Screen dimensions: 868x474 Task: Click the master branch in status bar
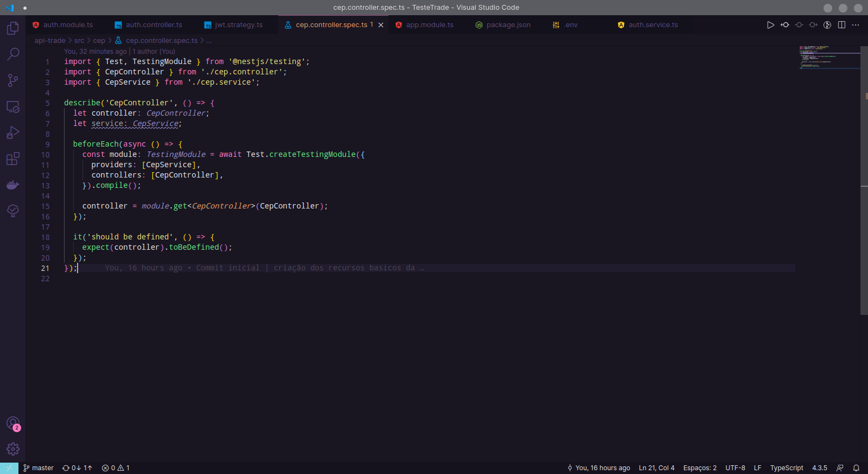[x=38, y=468]
